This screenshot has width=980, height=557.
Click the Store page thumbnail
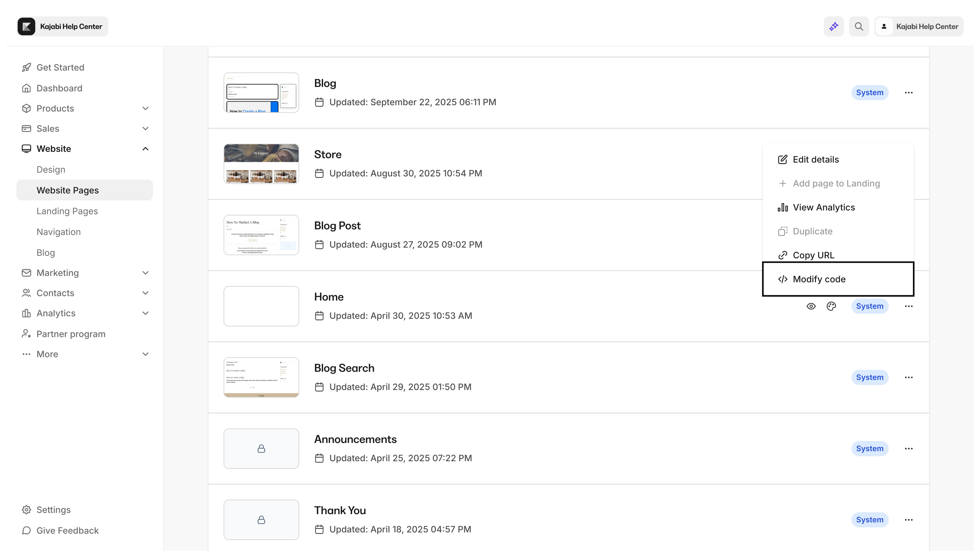point(261,164)
